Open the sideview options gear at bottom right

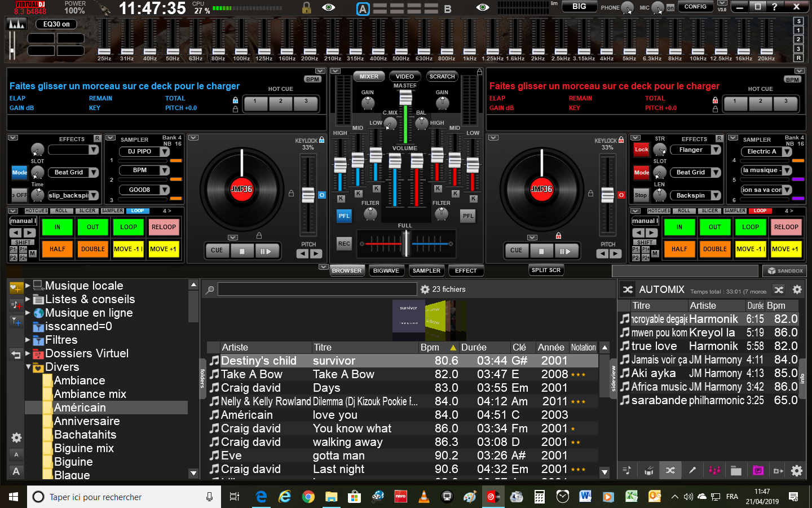click(x=797, y=470)
